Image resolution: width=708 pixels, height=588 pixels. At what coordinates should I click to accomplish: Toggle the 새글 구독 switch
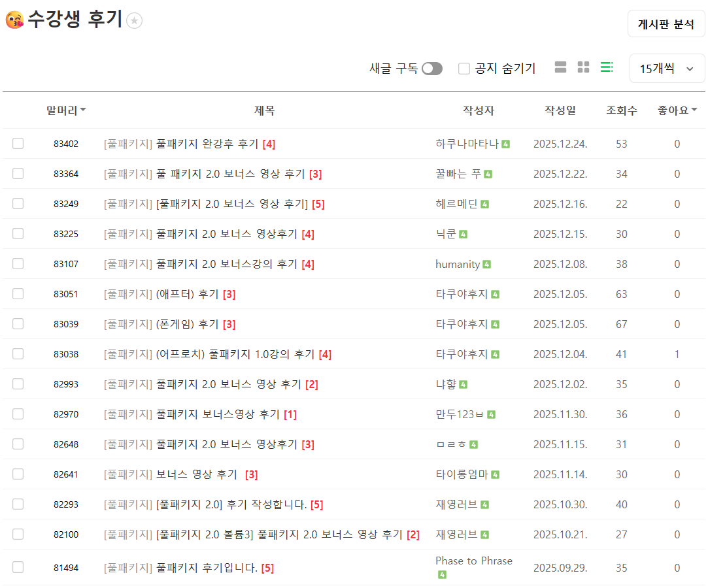[431, 69]
